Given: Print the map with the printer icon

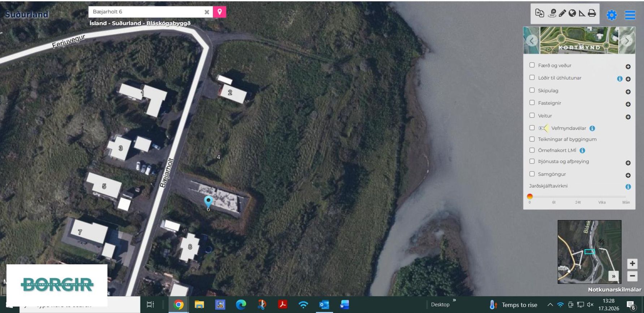Looking at the screenshot, I should point(592,13).
